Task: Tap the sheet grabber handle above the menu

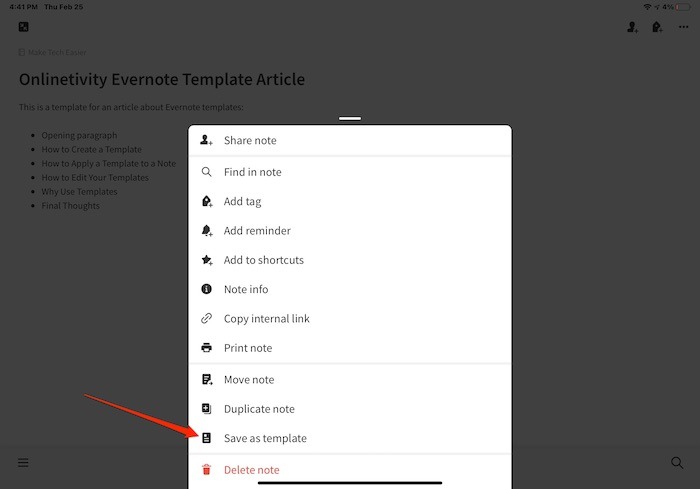Action: (350, 118)
